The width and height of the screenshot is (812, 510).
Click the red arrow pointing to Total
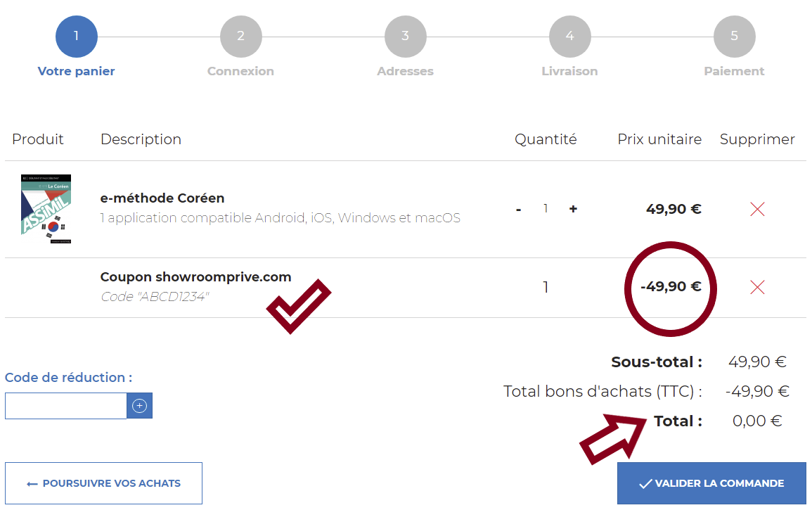coord(613,438)
